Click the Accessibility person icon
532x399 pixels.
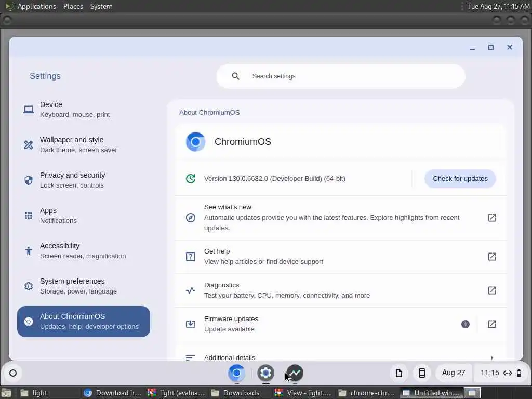coord(29,251)
